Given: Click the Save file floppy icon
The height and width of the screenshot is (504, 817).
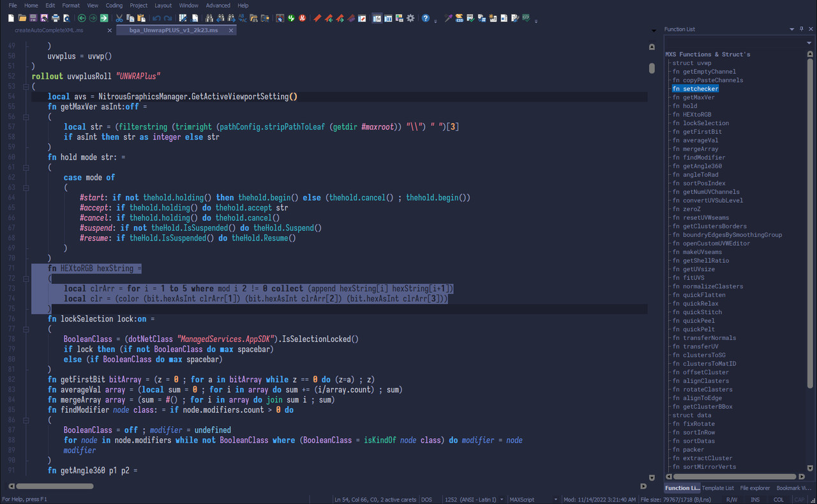Looking at the screenshot, I should [33, 18].
